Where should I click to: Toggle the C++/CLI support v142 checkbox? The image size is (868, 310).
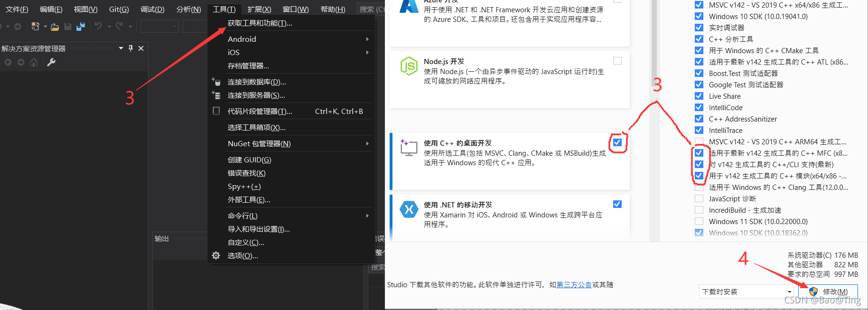tap(699, 164)
